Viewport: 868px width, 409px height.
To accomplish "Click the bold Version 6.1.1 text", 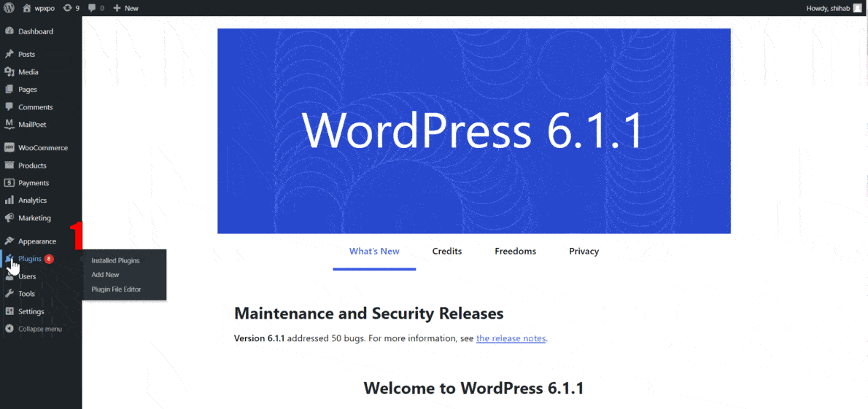I will pyautogui.click(x=259, y=338).
